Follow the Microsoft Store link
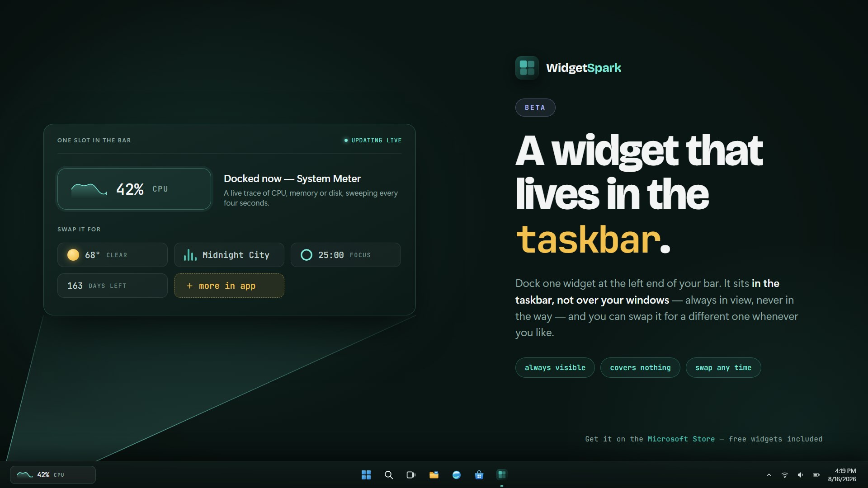This screenshot has width=868, height=488. [x=681, y=439]
